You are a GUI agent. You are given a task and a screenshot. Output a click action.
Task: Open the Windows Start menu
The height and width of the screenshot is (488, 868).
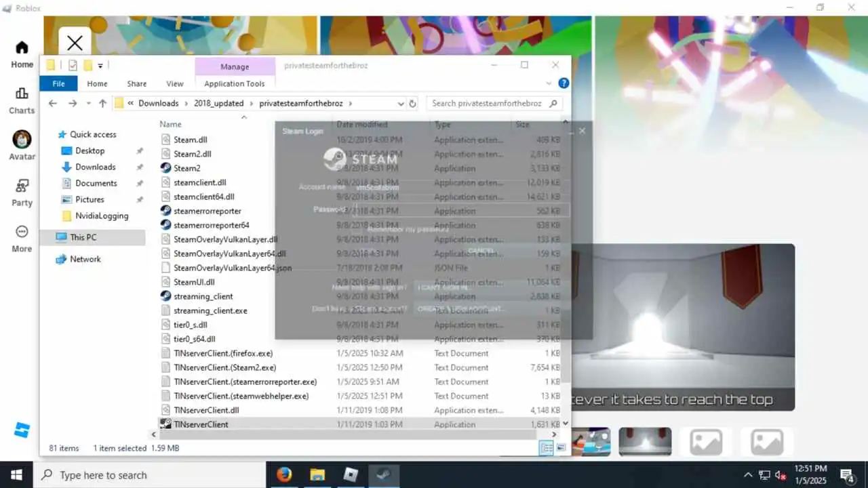(x=16, y=474)
